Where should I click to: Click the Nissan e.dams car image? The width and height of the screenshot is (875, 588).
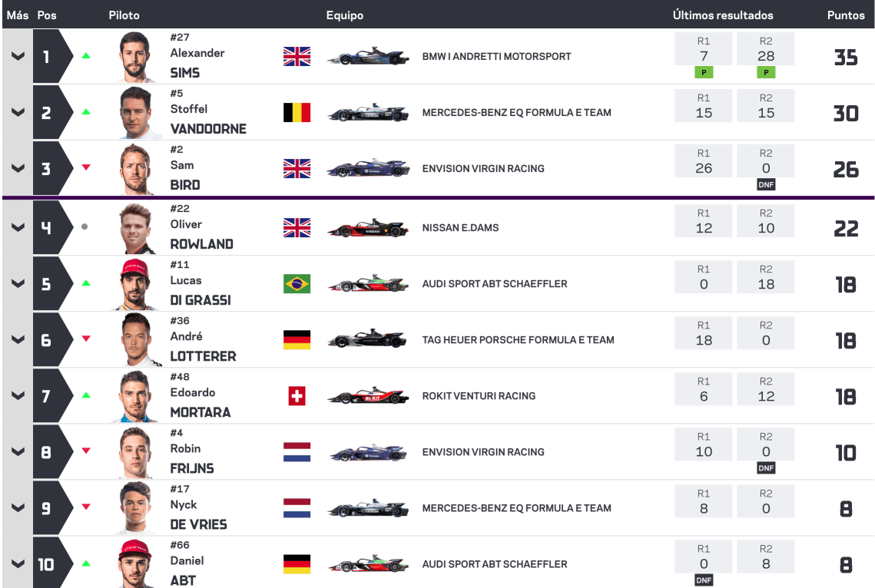pos(368,229)
